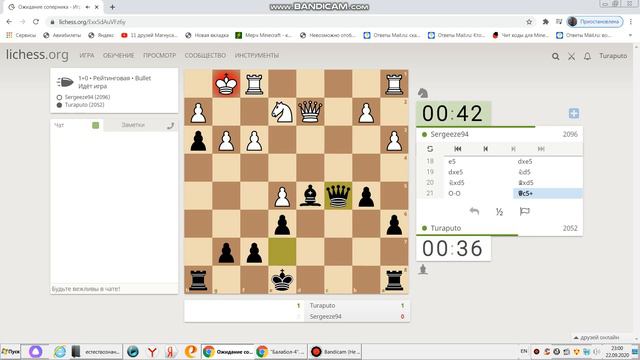Launch Internet Explorer from the taskbar
This screenshot has width=640, height=360.
[60, 351]
